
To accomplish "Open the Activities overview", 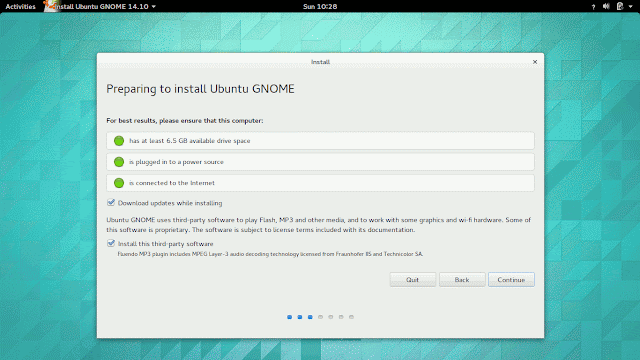I will click(20, 6).
